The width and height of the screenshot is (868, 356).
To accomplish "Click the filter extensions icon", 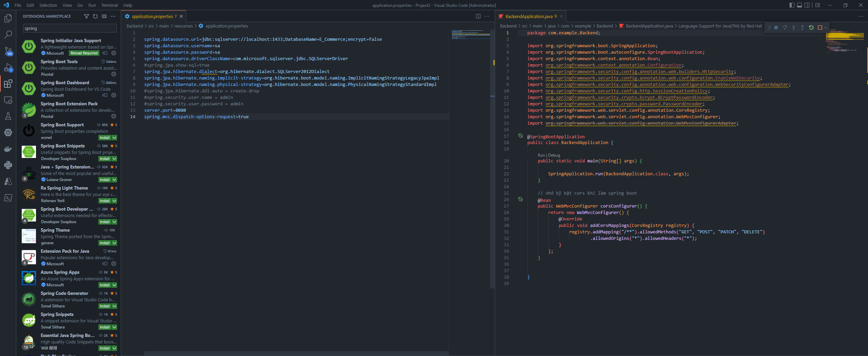I will click(x=87, y=16).
